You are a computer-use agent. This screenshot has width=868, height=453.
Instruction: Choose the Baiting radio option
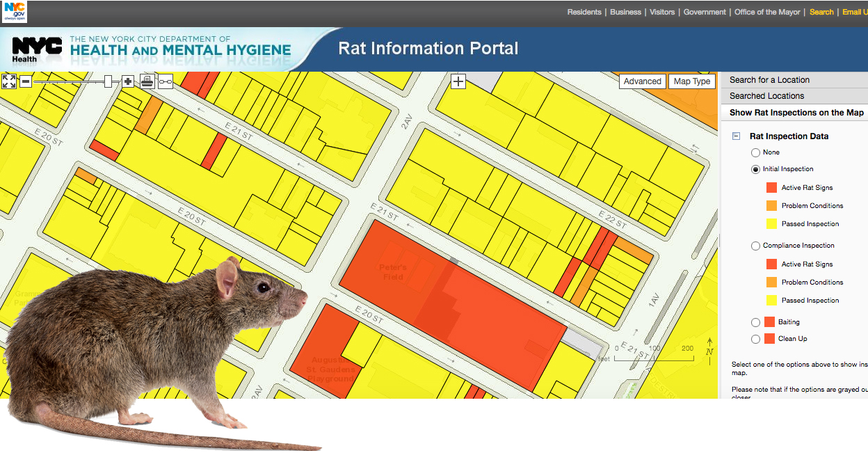click(x=755, y=322)
